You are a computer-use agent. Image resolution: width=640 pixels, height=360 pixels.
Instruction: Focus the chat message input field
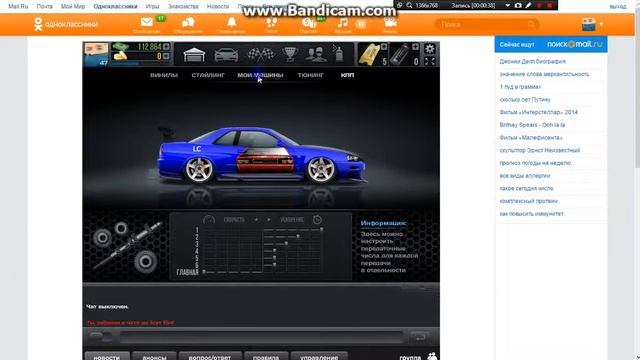point(261,337)
